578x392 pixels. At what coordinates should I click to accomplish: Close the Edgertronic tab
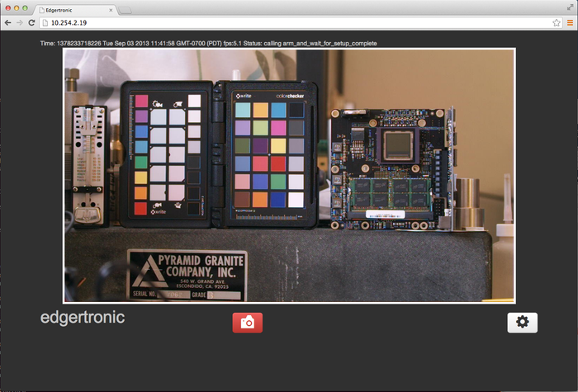coord(111,10)
